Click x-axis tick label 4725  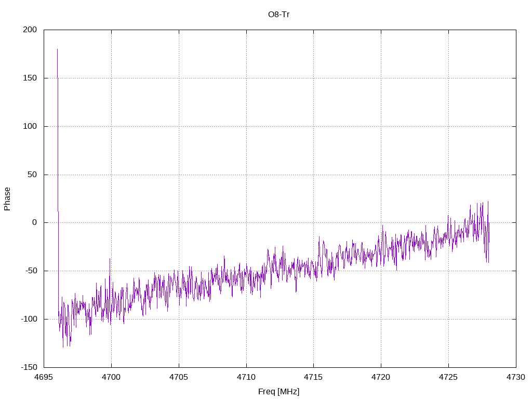click(448, 377)
